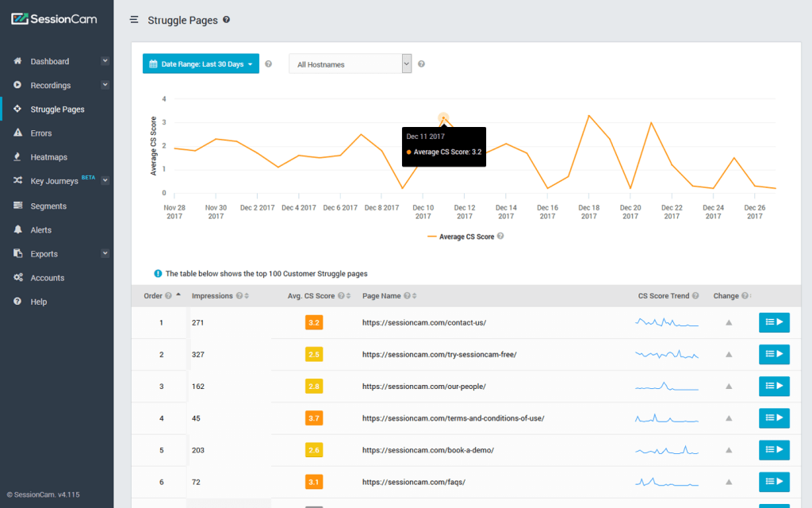This screenshot has height=508, width=812.
Task: Click the Avg. CS Score column help icon
Action: click(x=341, y=296)
